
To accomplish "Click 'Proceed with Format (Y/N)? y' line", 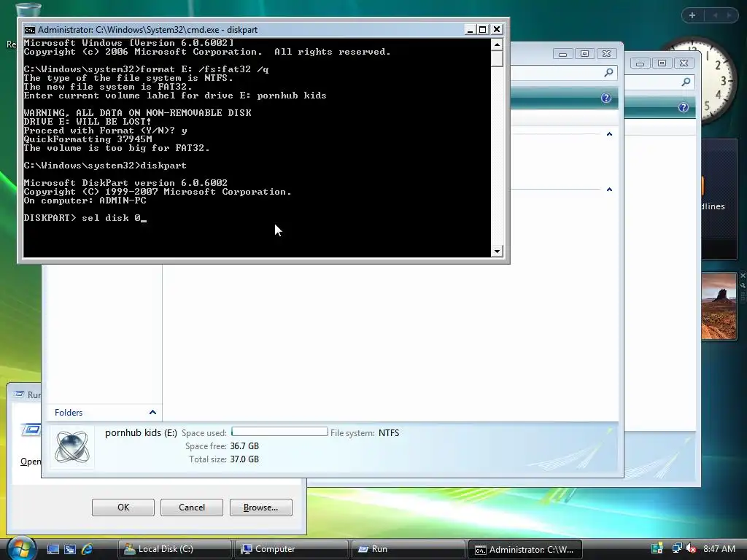I will point(105,131).
